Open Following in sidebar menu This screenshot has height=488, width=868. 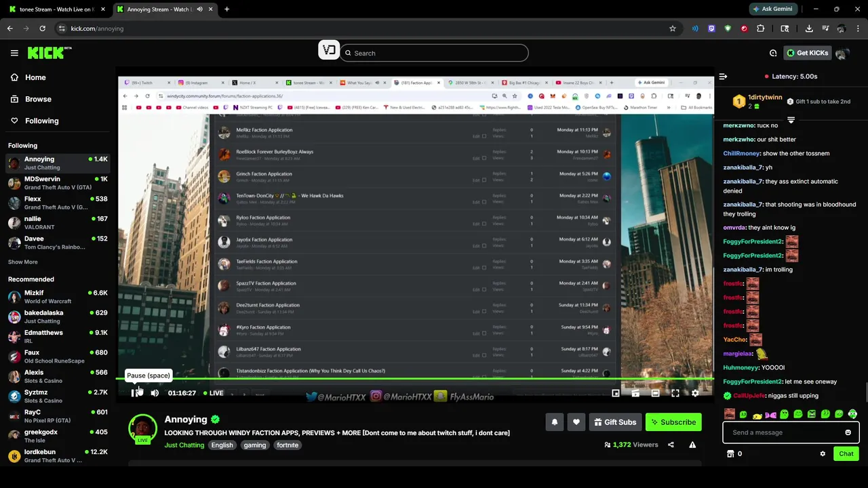point(58,121)
